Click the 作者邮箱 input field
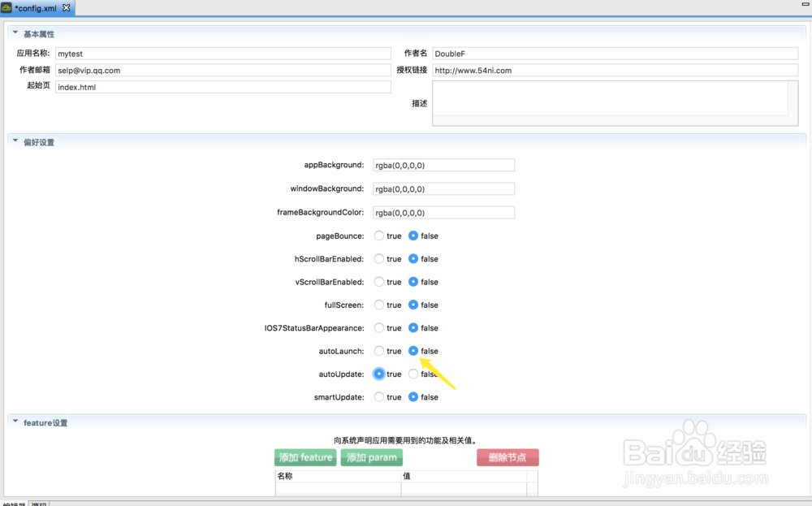Image resolution: width=812 pixels, height=506 pixels. (x=223, y=70)
